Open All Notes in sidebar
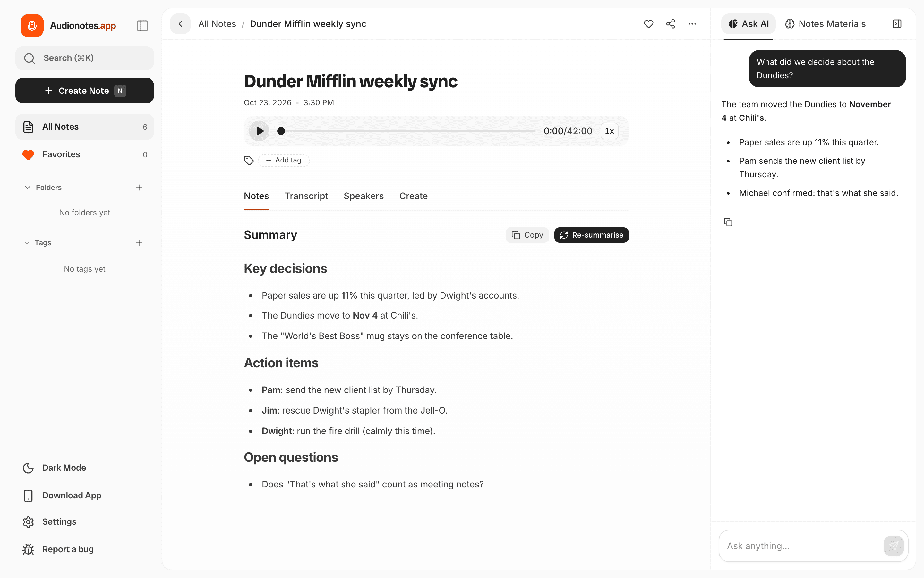The height and width of the screenshot is (578, 924). pos(85,127)
